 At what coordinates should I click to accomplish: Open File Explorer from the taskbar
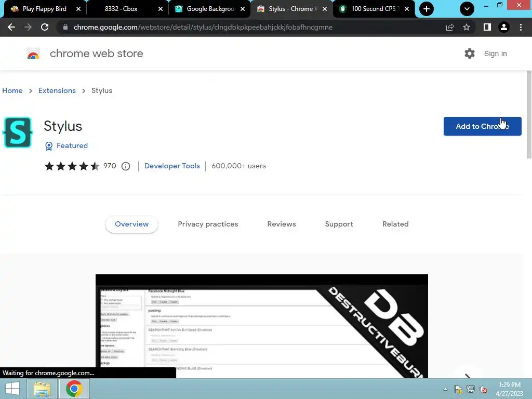[x=43, y=389]
